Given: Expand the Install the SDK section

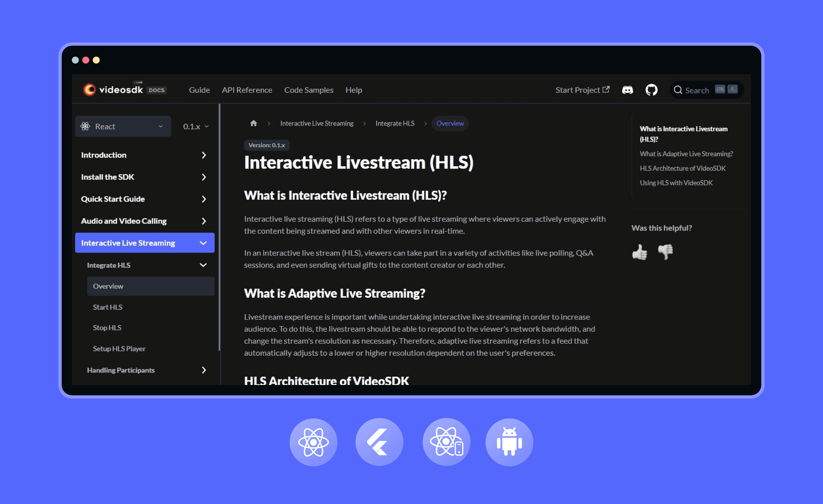Looking at the screenshot, I should pos(145,177).
